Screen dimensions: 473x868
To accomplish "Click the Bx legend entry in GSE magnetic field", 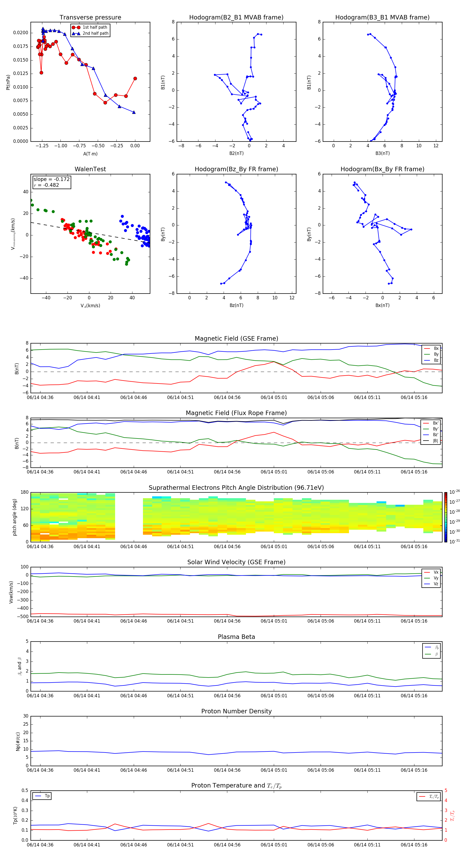I will coord(431,349).
